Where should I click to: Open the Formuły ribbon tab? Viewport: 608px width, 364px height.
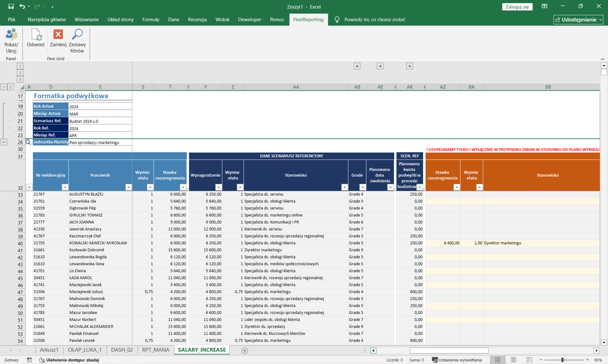(150, 20)
